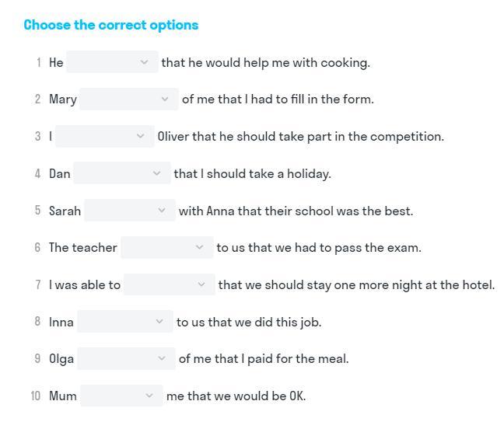This screenshot has width=504, height=422.
Task: Expand the dropdown after "I was able to"
Action: pos(169,285)
